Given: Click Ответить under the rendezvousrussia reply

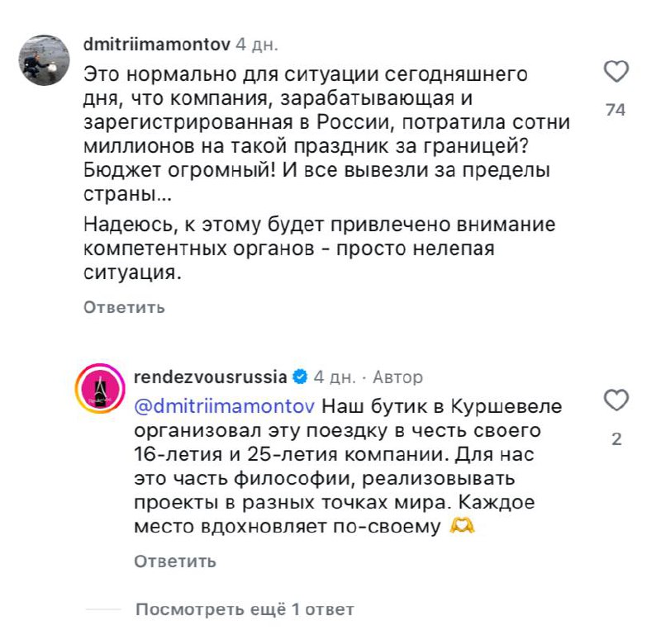Looking at the screenshot, I should [175, 561].
